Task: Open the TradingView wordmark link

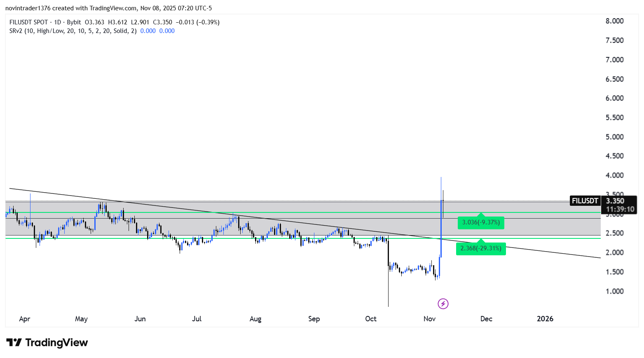Action: pyautogui.click(x=56, y=343)
